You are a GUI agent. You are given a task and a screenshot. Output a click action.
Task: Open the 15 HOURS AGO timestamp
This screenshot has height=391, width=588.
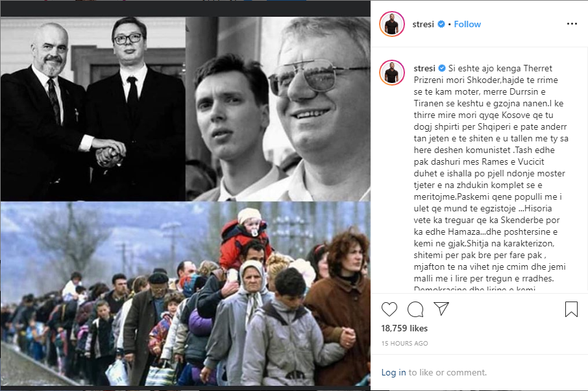click(404, 343)
